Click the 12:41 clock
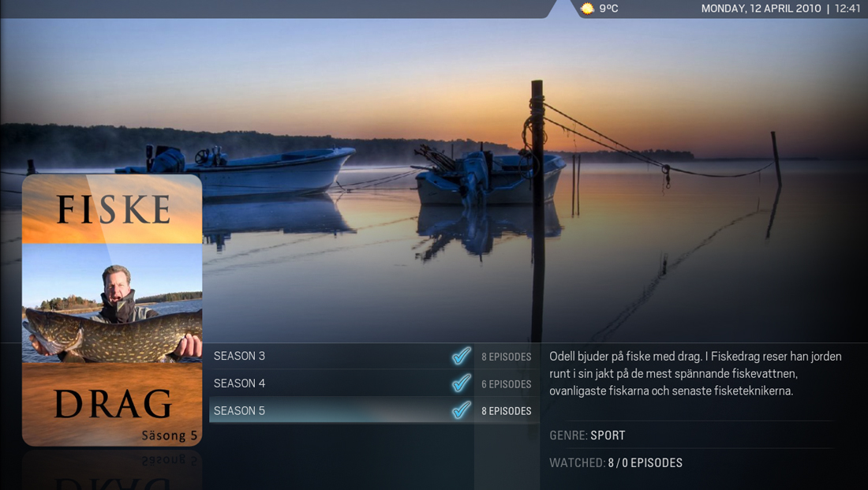Image resolution: width=868 pixels, height=490 pixels. (847, 9)
